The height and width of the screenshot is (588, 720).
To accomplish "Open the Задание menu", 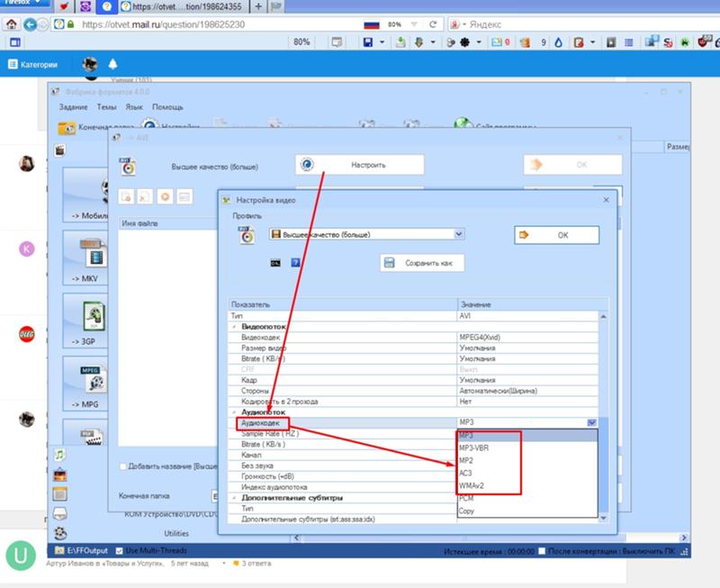I will (x=73, y=107).
